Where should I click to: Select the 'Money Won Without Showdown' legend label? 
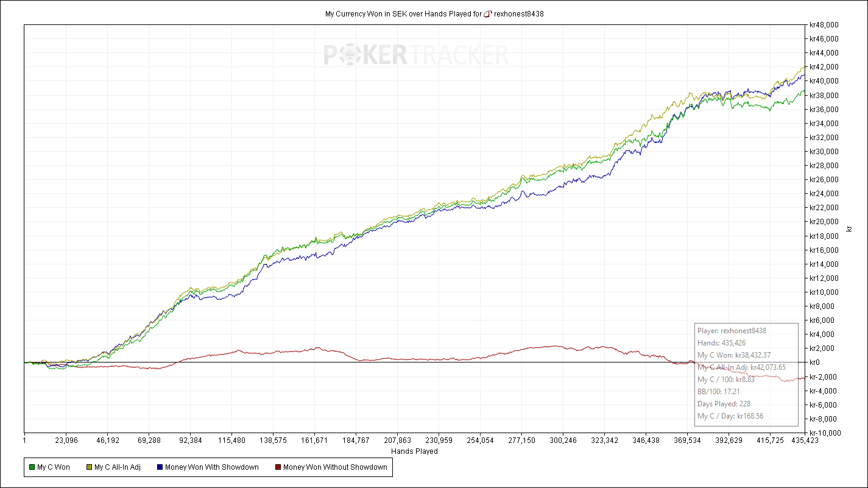coord(336,468)
